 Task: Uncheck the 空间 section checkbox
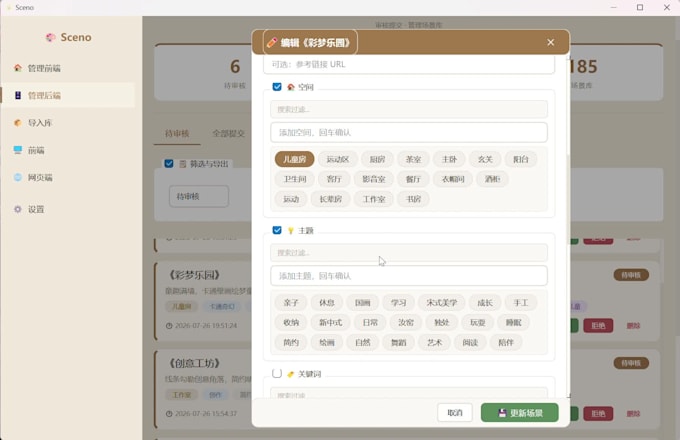coord(277,87)
